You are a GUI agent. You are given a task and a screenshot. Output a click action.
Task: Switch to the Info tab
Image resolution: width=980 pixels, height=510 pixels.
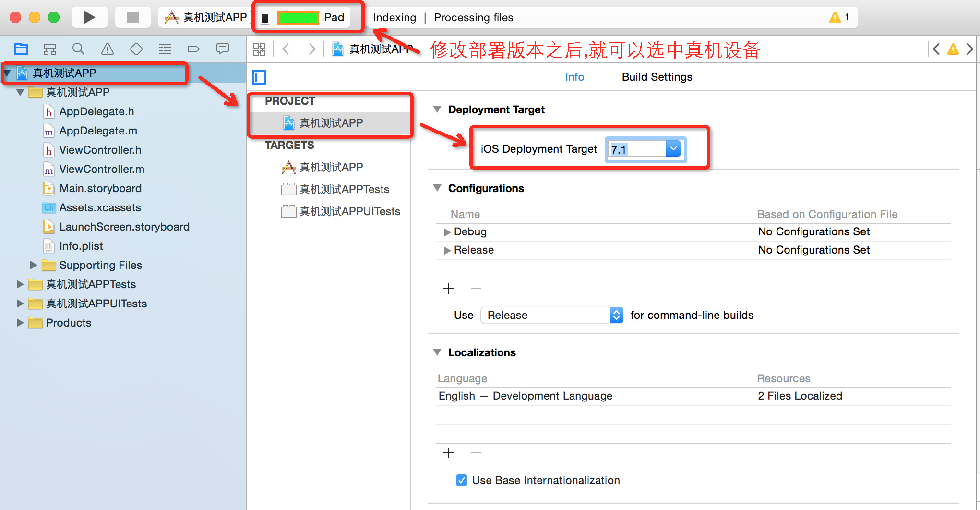click(x=574, y=77)
